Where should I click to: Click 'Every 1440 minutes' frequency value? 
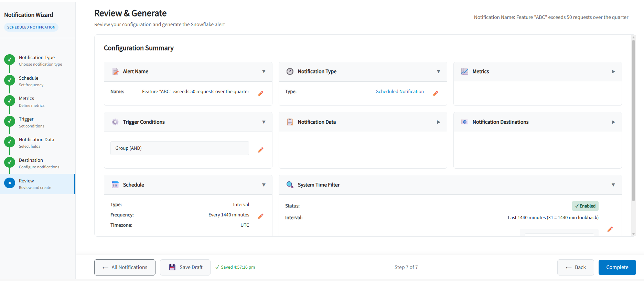click(229, 215)
